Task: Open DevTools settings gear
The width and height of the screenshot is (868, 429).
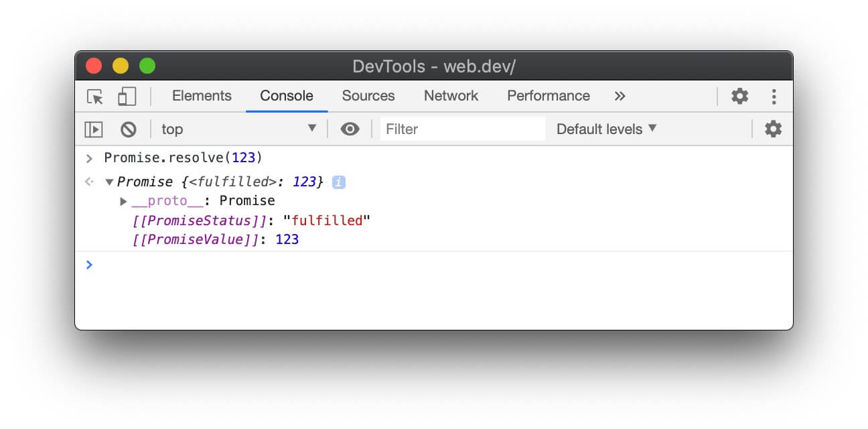Action: 739,96
